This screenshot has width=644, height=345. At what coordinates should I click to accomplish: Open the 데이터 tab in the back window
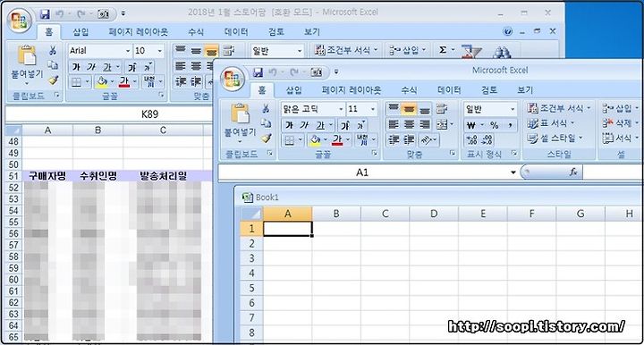(x=236, y=31)
